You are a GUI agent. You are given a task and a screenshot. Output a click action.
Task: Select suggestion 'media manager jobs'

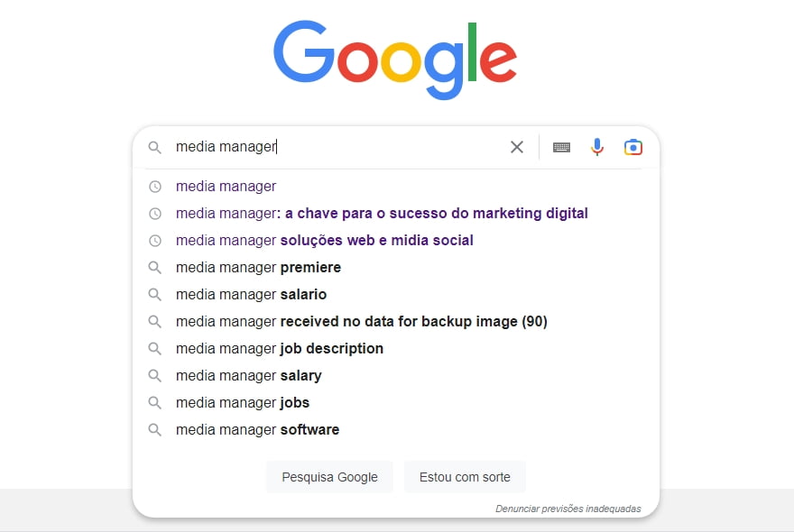242,402
